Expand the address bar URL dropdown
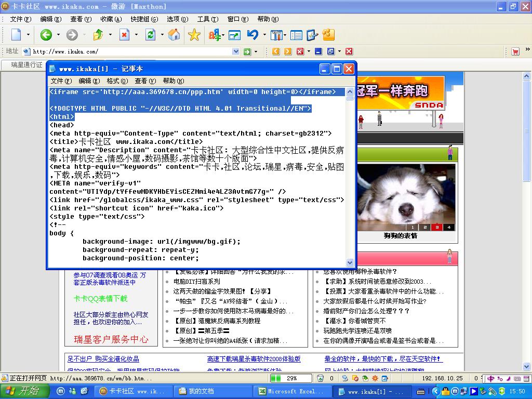The image size is (532, 399). (235, 51)
